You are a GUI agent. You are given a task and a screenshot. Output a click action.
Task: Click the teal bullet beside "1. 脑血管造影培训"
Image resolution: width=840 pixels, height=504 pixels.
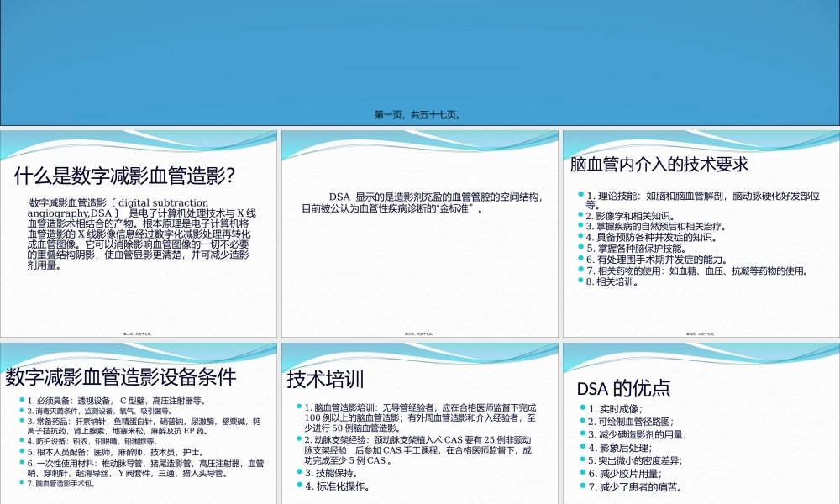click(298, 407)
